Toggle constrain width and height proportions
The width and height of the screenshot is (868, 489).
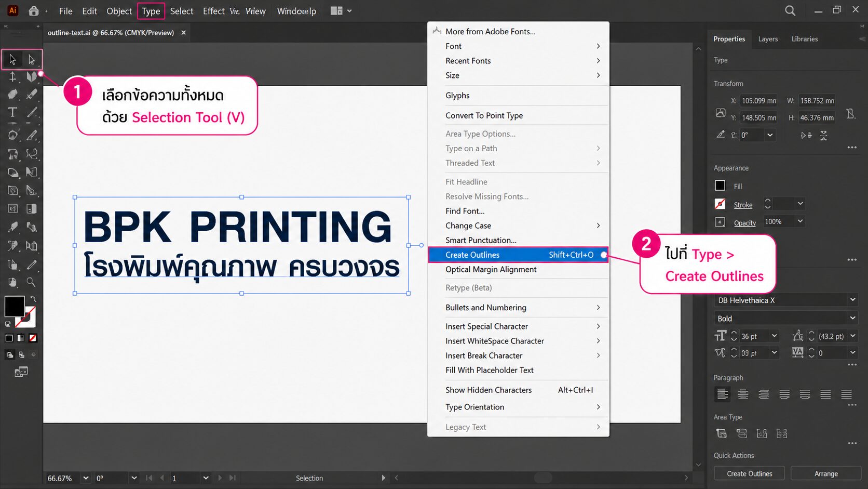(850, 113)
